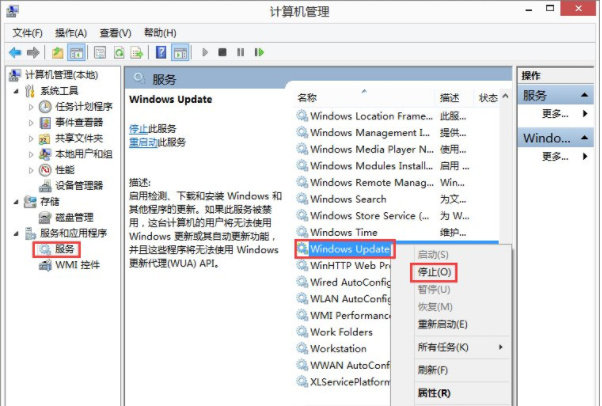This screenshot has width=602, height=406.
Task: Click the Forward arrow toolbar icon
Action: coord(33,52)
